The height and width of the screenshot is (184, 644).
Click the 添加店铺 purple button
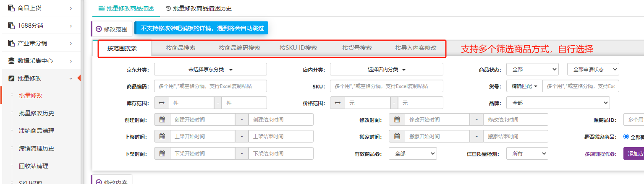click(x=634, y=154)
